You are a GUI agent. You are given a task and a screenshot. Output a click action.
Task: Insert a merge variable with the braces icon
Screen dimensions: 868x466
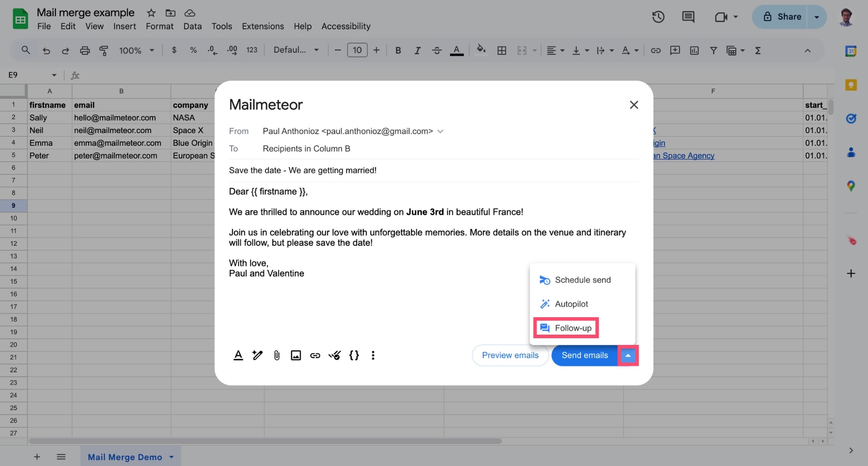[x=354, y=355]
